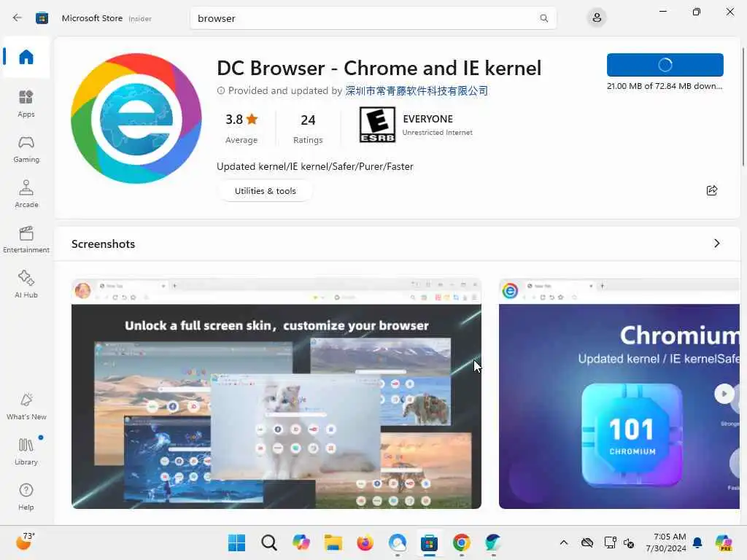Open the user account profile icon

pyautogui.click(x=597, y=18)
